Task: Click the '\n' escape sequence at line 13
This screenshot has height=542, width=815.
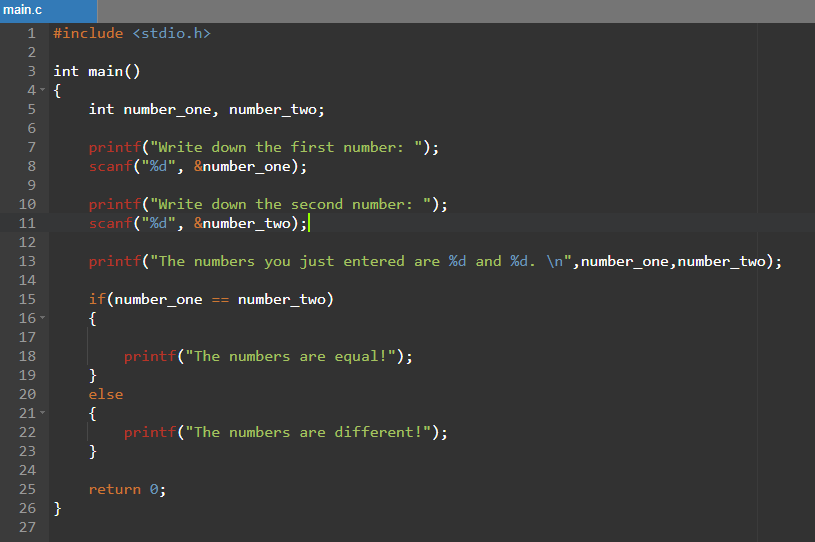Action: [x=555, y=261]
